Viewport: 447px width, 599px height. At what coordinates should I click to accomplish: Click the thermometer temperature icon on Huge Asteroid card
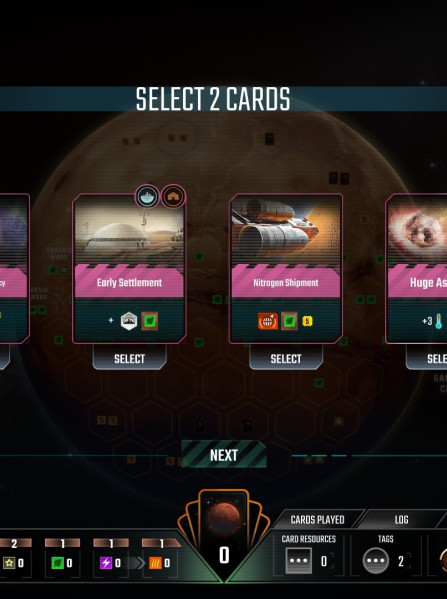439,321
